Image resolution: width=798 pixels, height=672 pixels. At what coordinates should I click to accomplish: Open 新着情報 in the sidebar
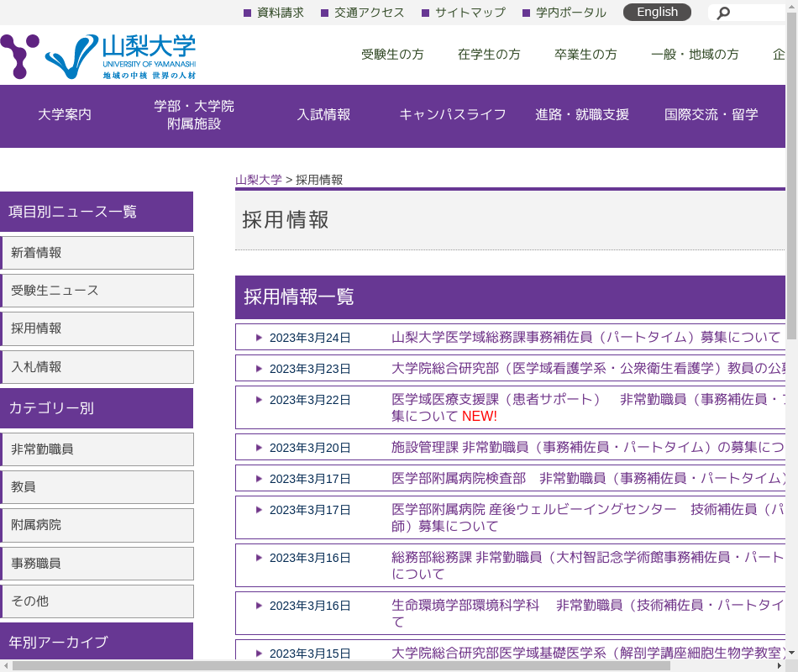[x=97, y=253]
